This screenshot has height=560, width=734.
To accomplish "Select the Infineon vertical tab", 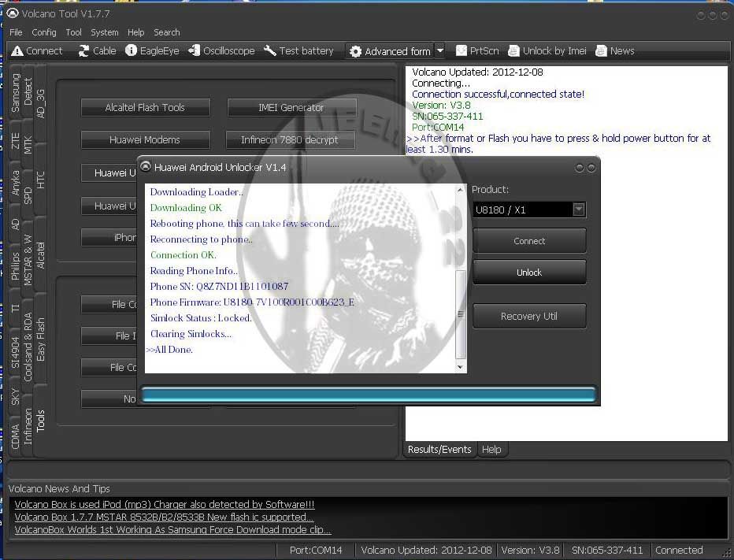I will coord(28,426).
